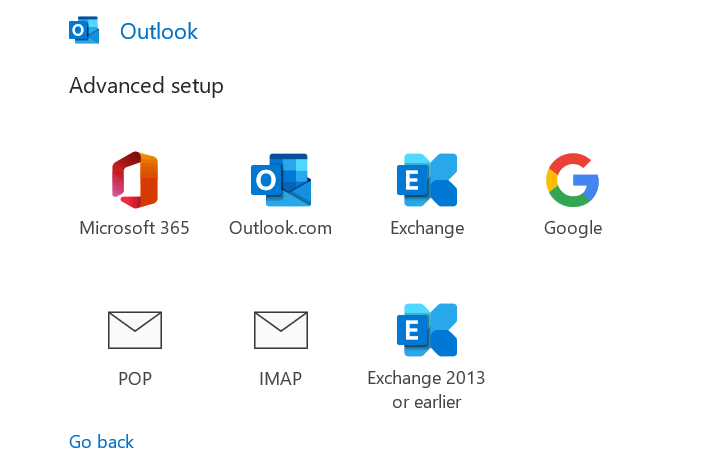Screen dimensions: 708x461
Task: Click the Google text label
Action: click(x=573, y=228)
